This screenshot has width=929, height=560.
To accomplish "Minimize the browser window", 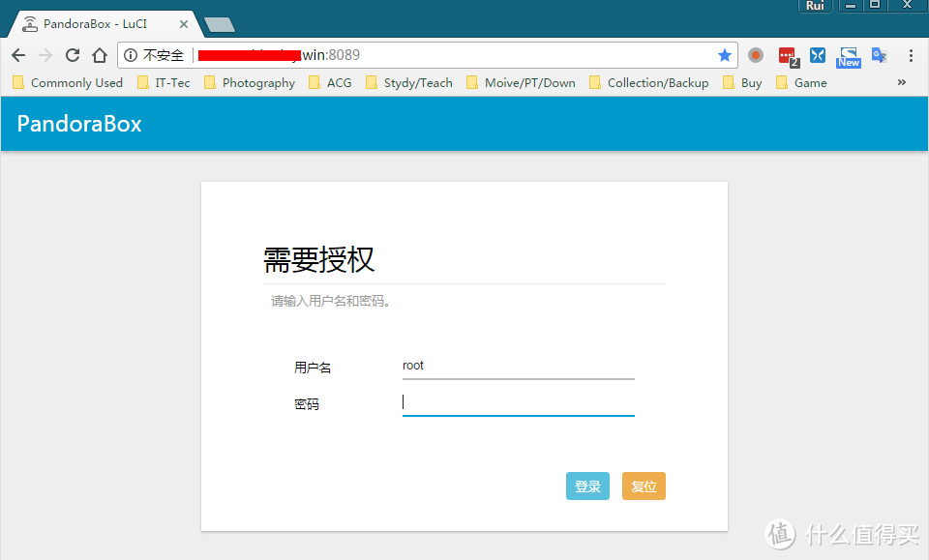I will click(x=851, y=6).
